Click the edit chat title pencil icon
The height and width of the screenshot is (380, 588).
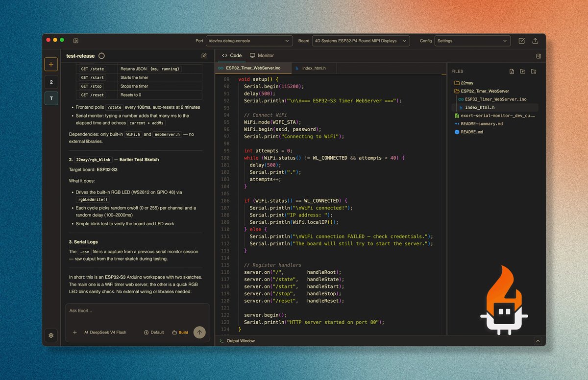(x=204, y=56)
